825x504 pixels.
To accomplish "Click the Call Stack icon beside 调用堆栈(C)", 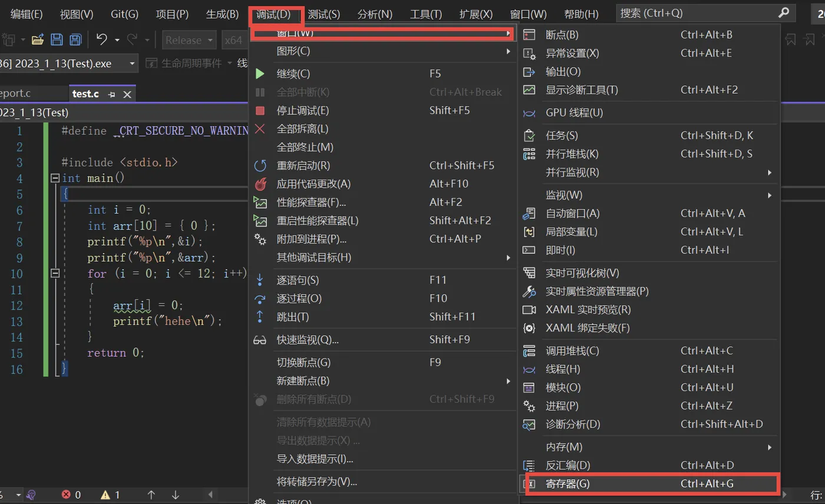I will click(x=529, y=351).
